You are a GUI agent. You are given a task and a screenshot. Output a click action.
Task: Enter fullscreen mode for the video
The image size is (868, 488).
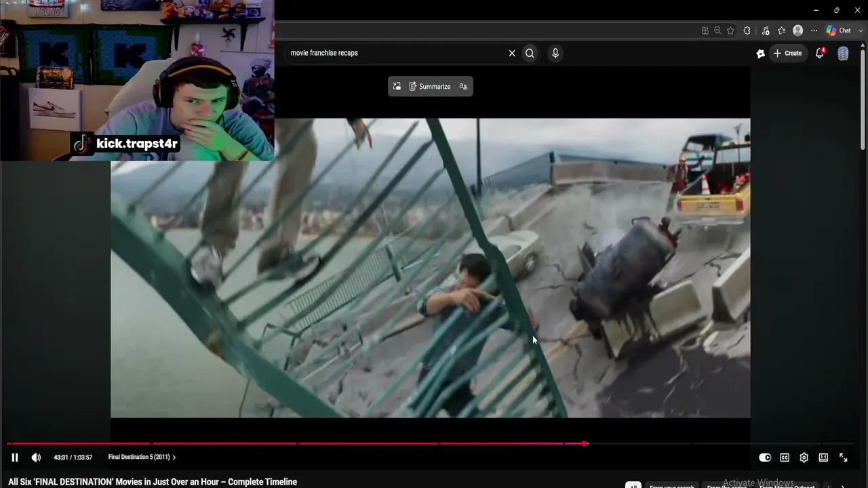[843, 457]
